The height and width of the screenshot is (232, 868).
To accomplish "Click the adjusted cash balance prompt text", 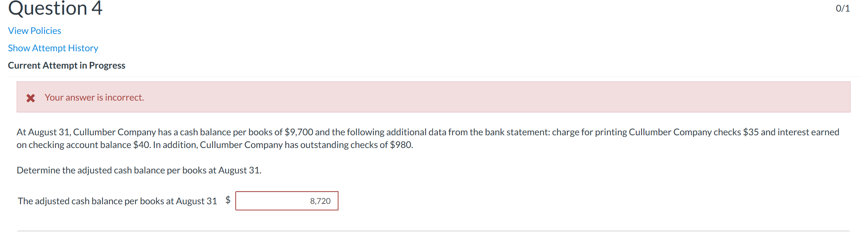I will coord(117,201).
